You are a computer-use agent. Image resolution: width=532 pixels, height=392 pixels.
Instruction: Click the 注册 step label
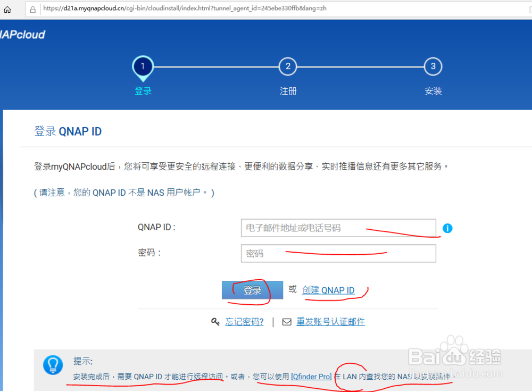click(x=288, y=91)
